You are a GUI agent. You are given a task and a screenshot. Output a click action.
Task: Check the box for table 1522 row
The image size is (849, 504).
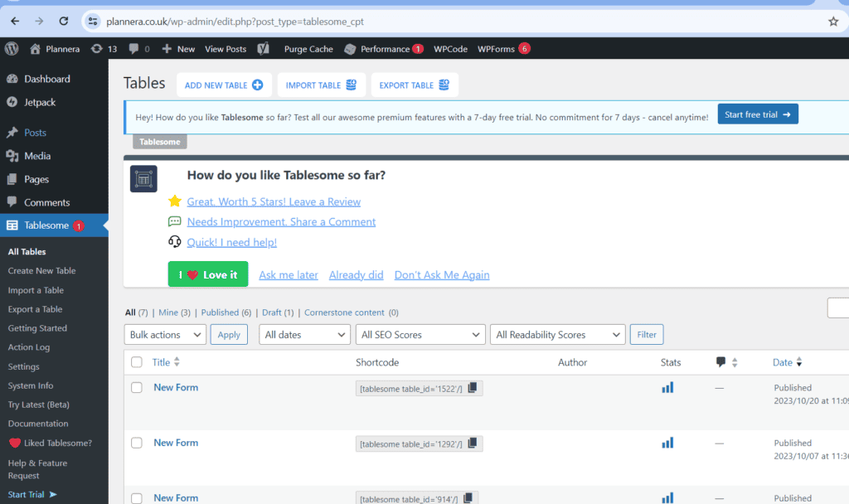pos(137,387)
